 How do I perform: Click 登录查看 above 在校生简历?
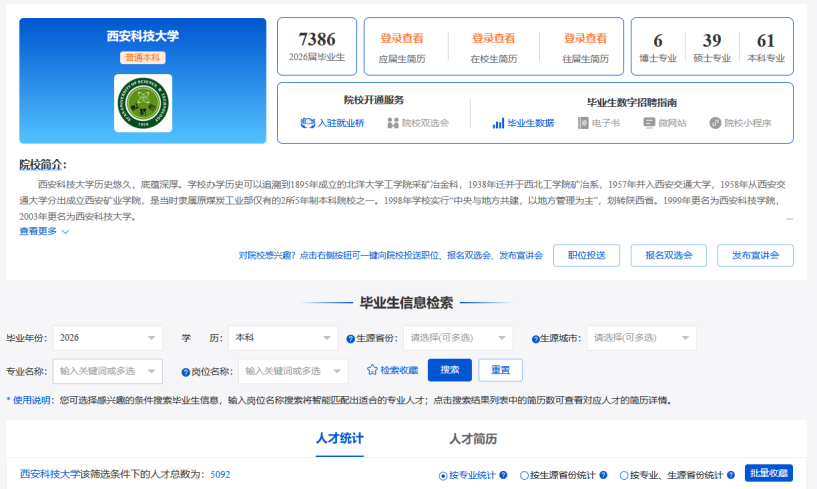click(x=493, y=38)
